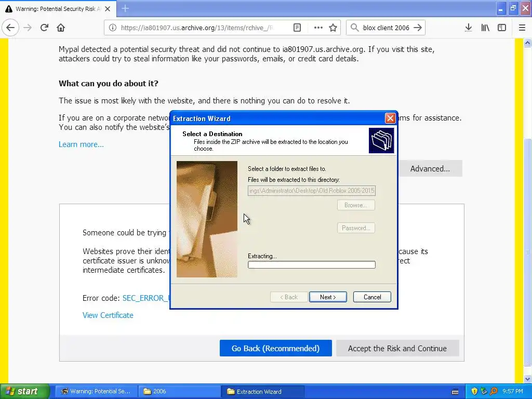Click the orange magnifier tray icon

tap(494, 391)
